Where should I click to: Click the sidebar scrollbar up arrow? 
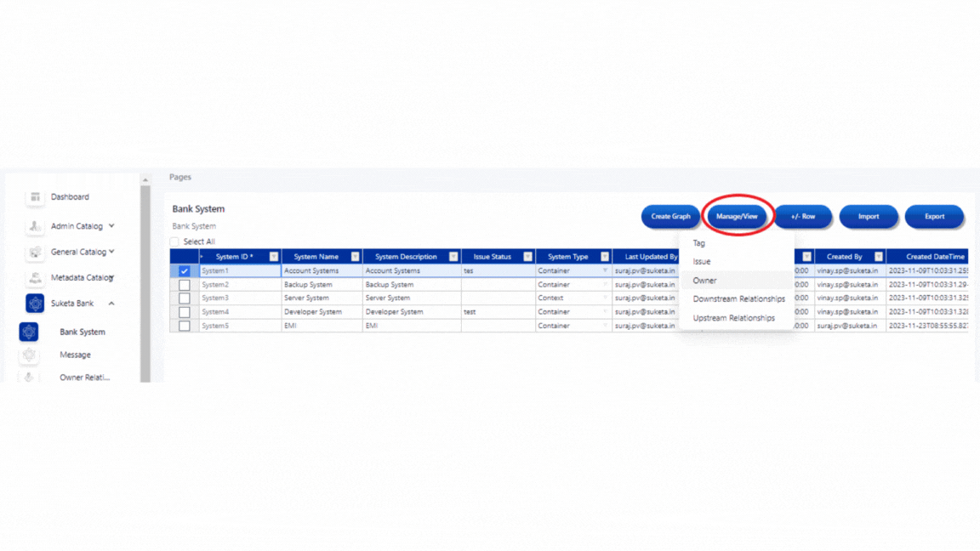[145, 180]
